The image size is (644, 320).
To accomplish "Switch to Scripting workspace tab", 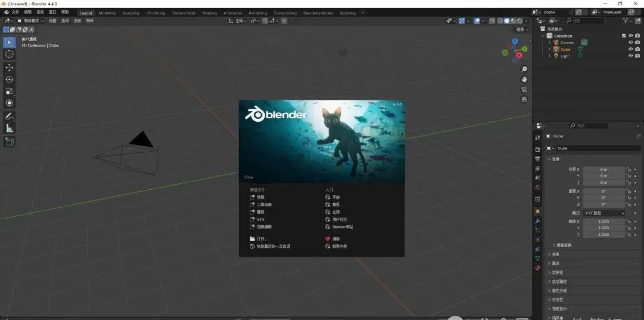I will tap(348, 13).
